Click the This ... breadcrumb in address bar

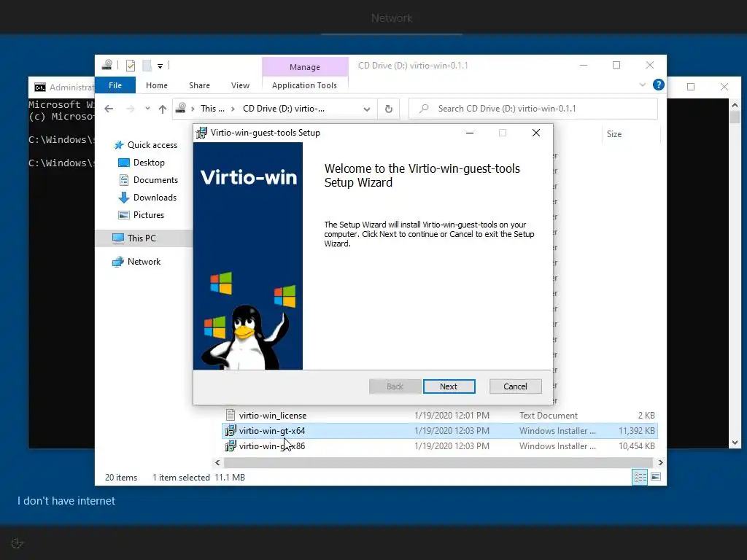click(x=212, y=109)
